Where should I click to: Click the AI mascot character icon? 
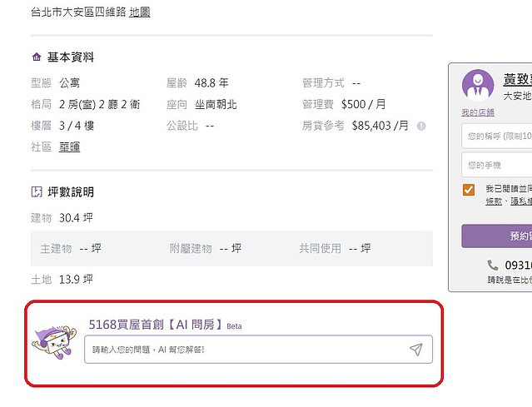click(54, 343)
